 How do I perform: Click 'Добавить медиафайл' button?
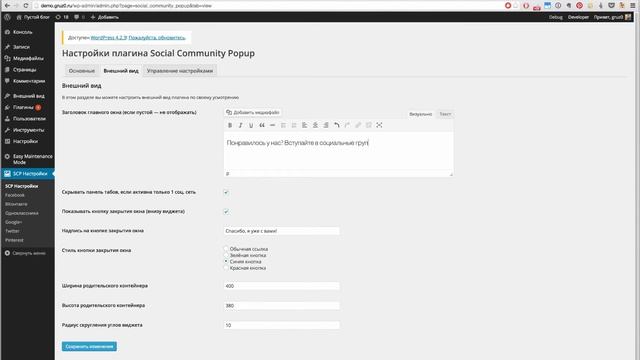tap(253, 112)
